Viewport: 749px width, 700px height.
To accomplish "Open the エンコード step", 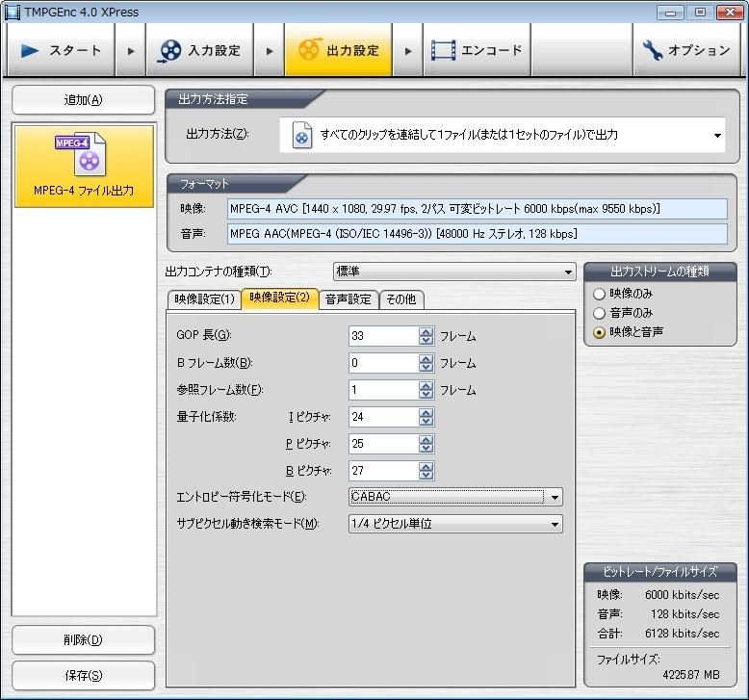I will (x=477, y=51).
